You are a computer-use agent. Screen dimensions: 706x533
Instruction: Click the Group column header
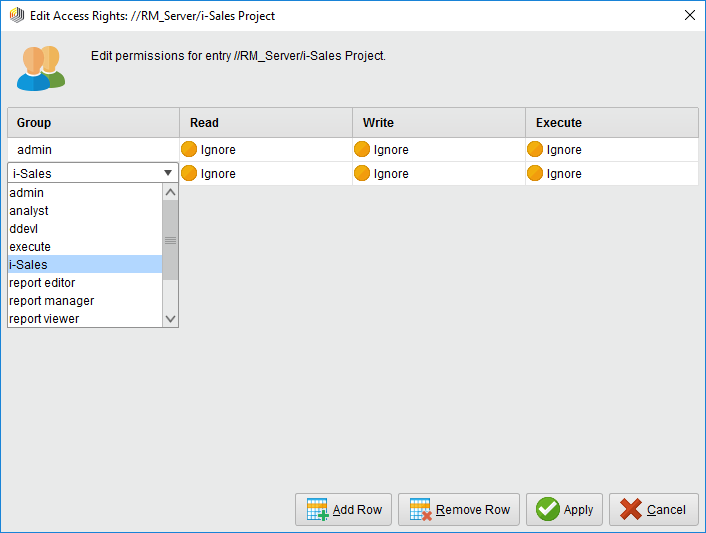click(93, 123)
